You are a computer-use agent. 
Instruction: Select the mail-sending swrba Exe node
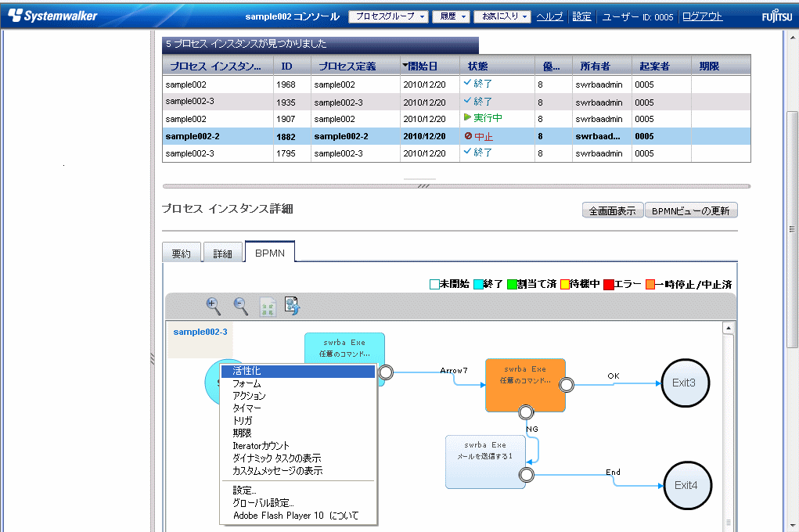[485, 462]
